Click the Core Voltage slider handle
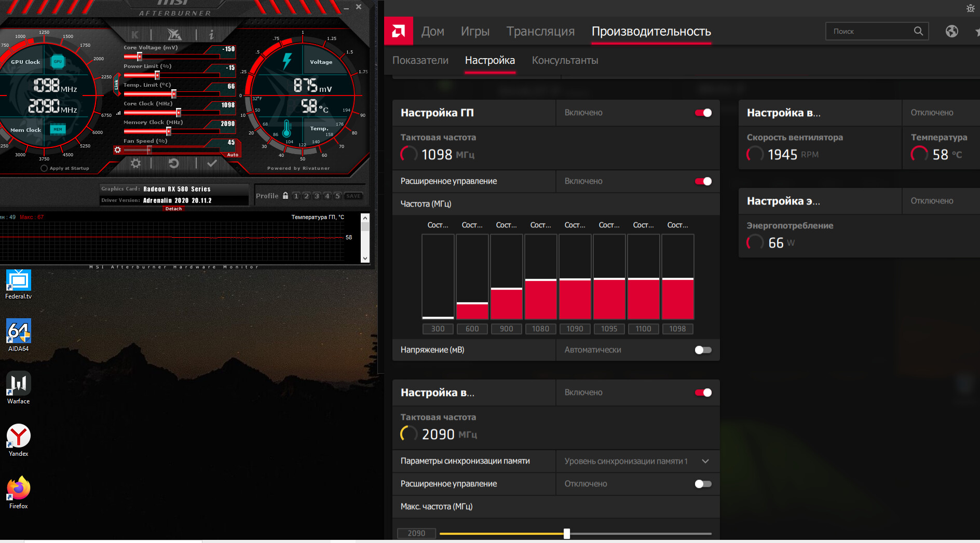The image size is (980, 543). pos(140,57)
